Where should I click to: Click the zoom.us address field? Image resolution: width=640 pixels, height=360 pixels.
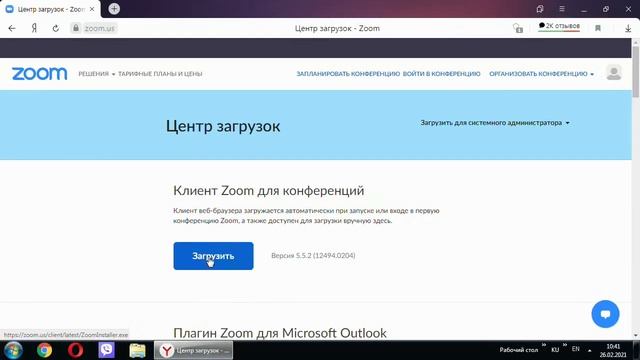[x=100, y=28]
